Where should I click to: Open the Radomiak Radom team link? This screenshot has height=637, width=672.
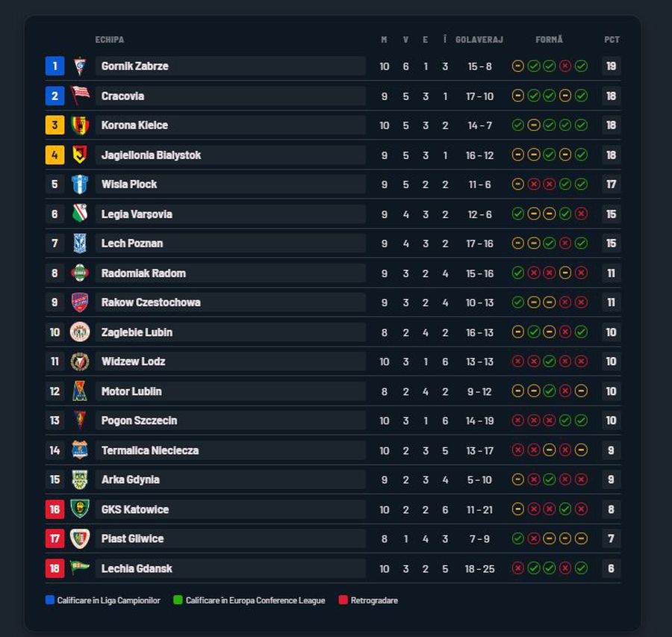tap(143, 273)
